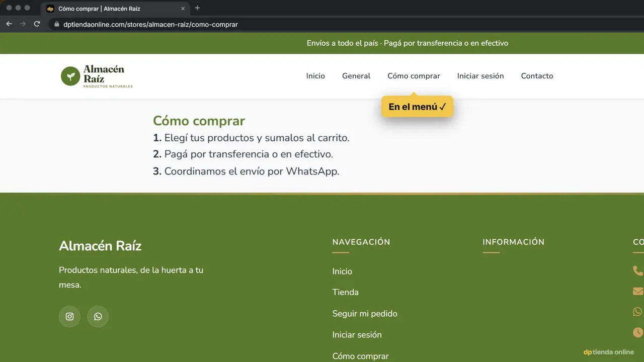
Task: Select Cómo comprar in top menu
Action: tap(414, 76)
